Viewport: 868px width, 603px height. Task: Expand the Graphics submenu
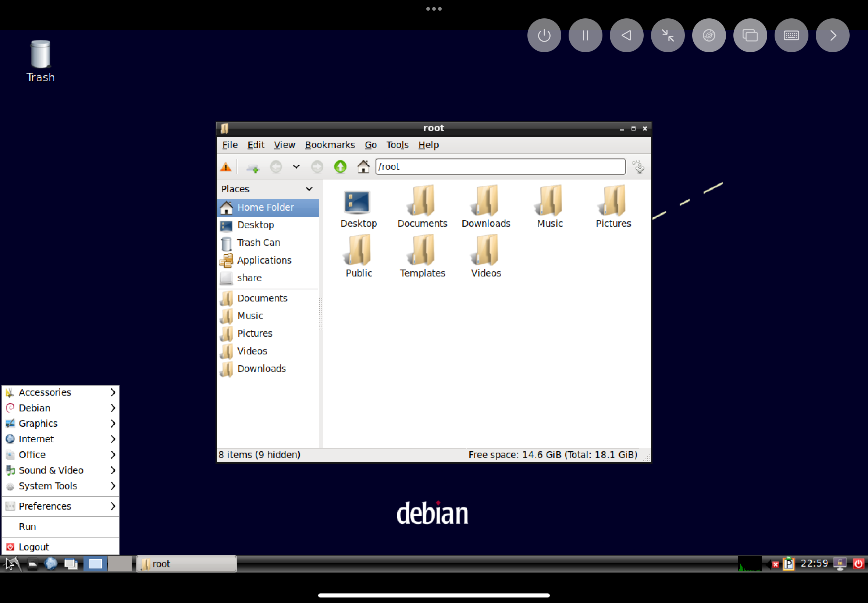[x=60, y=424]
